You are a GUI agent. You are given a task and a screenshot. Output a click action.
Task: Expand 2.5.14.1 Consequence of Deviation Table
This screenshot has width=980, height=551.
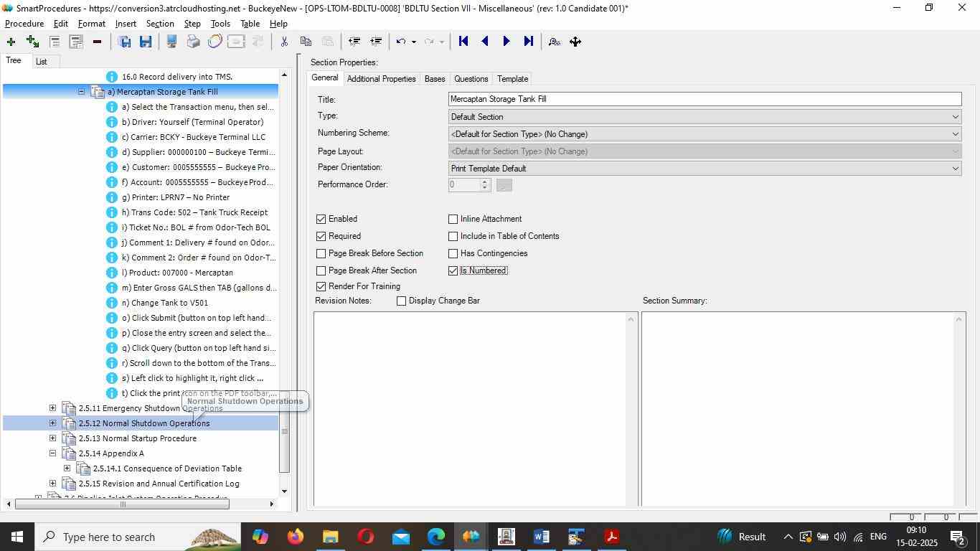click(x=67, y=468)
